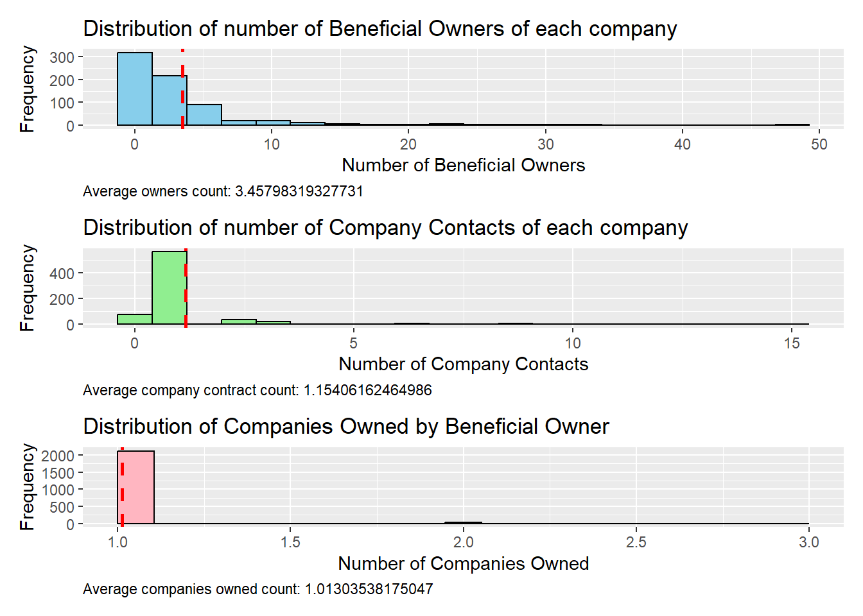Click the tallest green bar in the Contacts histogram
This screenshot has height=616, width=863.
coord(169,287)
